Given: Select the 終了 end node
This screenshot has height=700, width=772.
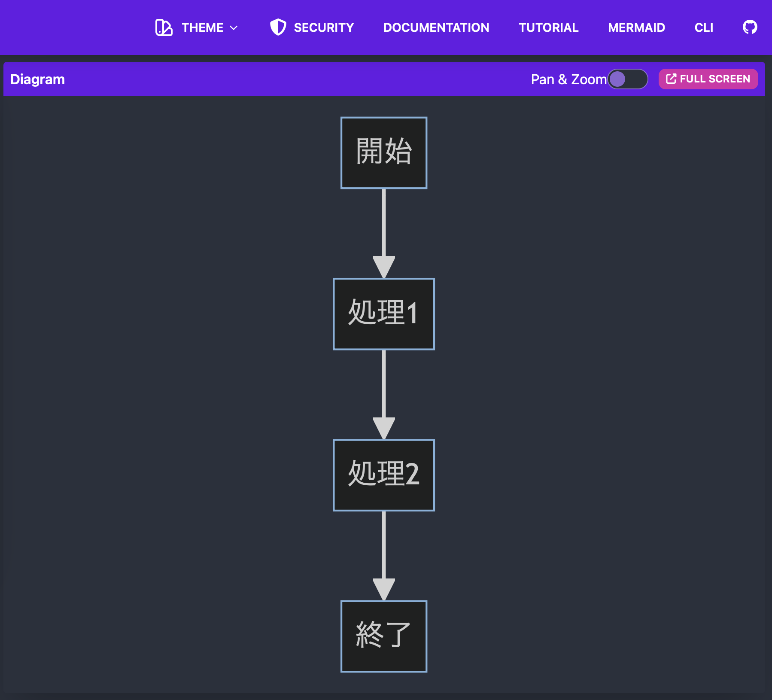Looking at the screenshot, I should pyautogui.click(x=383, y=636).
